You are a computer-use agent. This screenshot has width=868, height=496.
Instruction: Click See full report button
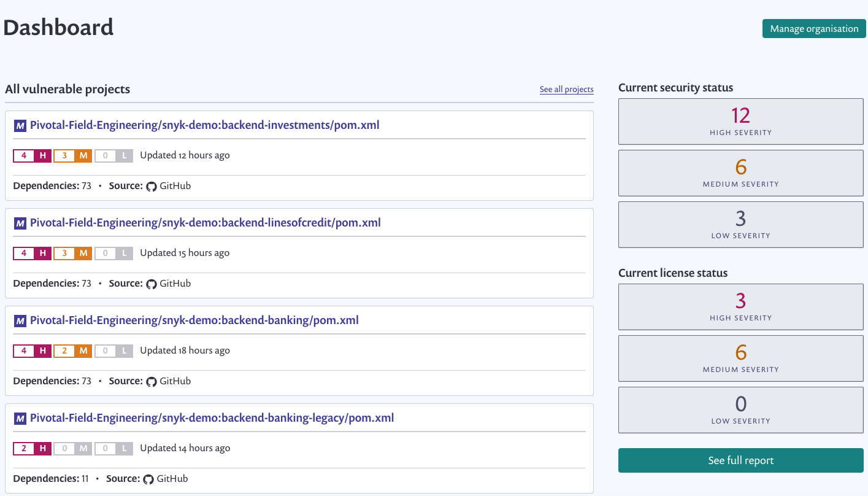click(740, 460)
